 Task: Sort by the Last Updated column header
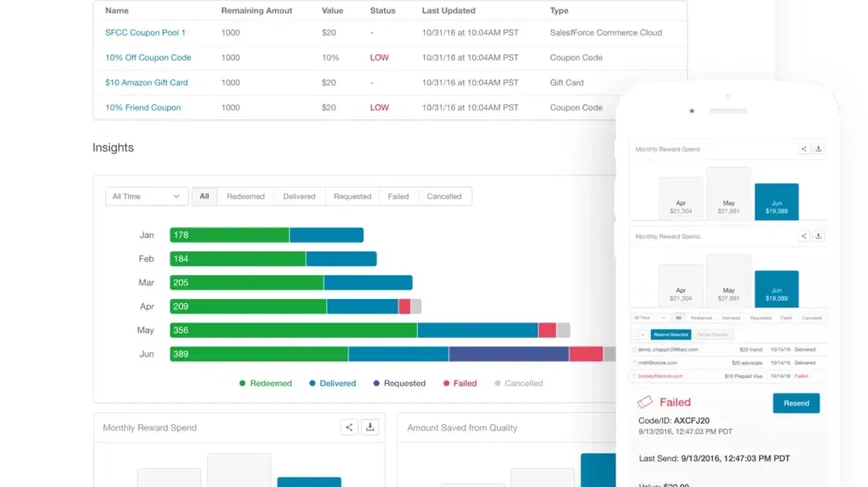448,10
